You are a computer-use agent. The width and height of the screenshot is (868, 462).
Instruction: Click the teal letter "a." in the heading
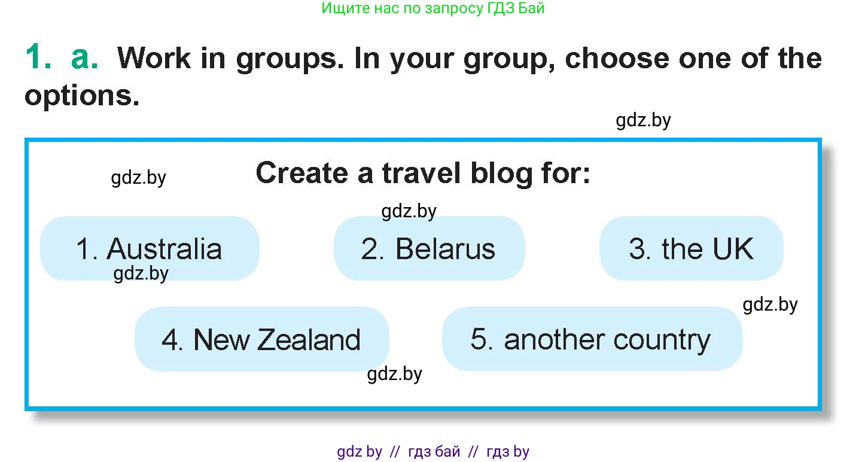point(84,58)
